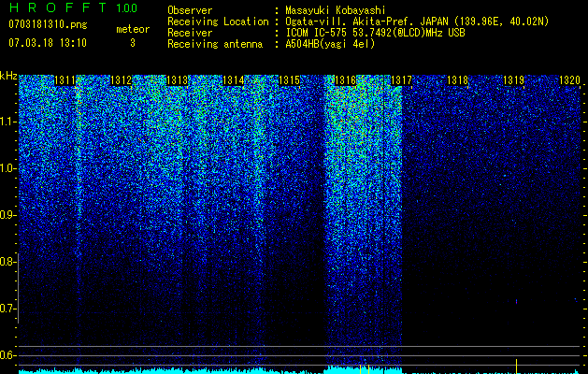Click the meteor label
The width and height of the screenshot is (588, 374).
coord(133,29)
